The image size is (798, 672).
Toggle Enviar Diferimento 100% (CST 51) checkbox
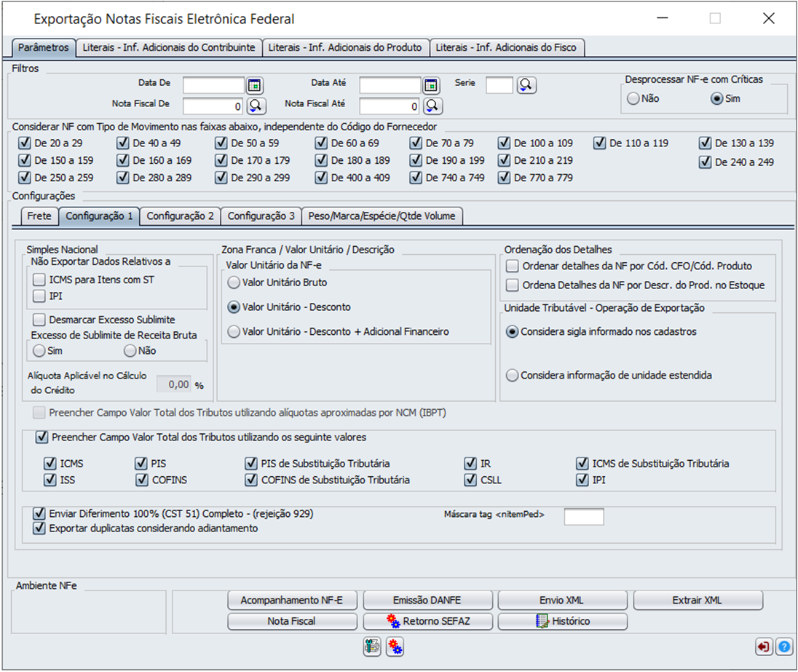(x=39, y=513)
